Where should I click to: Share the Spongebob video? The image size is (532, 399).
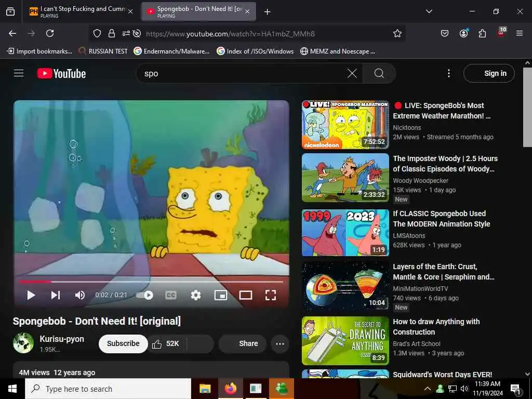pos(242,344)
